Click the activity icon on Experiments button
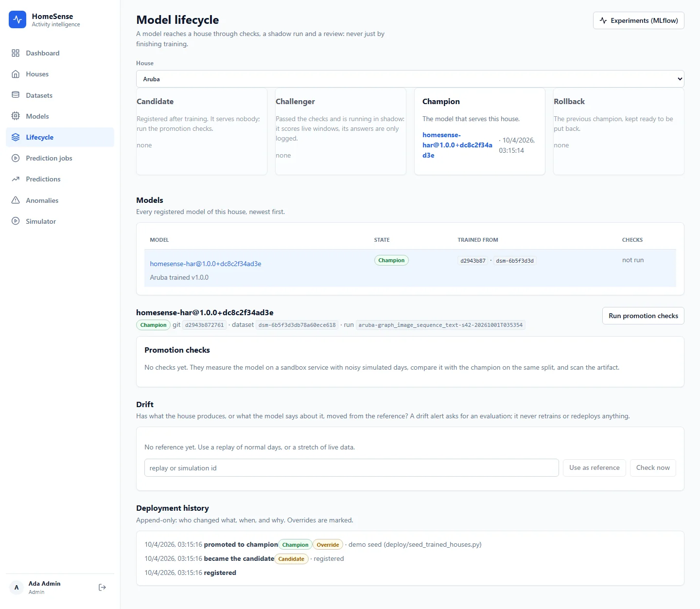The image size is (700, 609). pos(603,20)
